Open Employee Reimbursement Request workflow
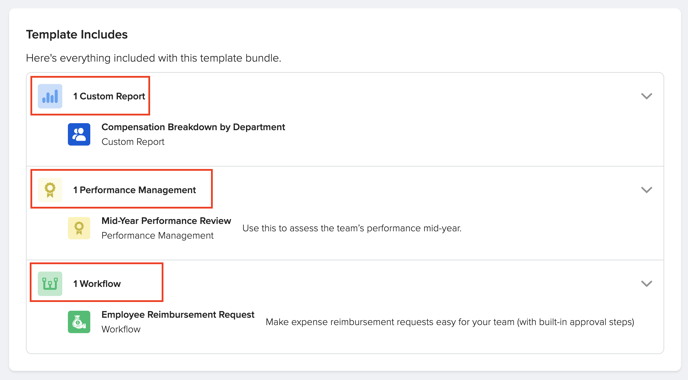 [178, 315]
